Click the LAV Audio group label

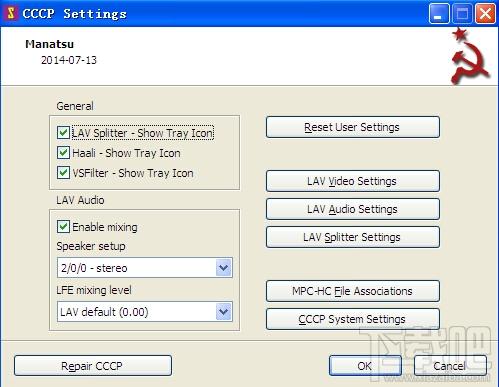click(80, 200)
